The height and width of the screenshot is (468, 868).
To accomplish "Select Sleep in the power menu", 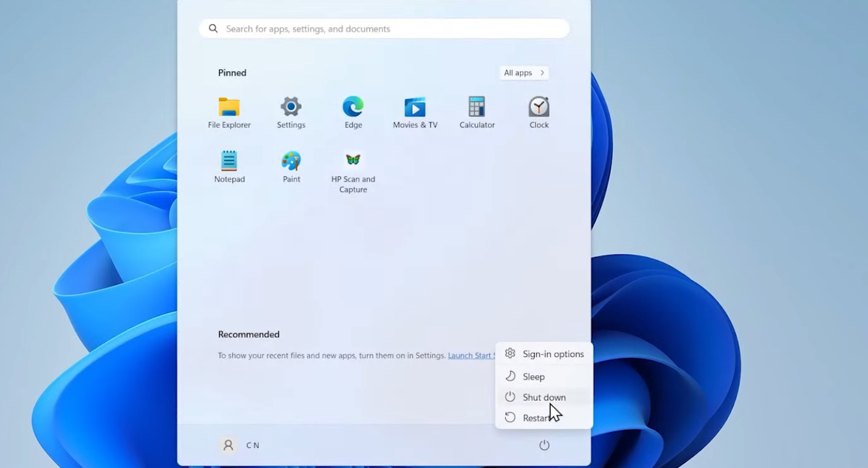I will (x=544, y=377).
